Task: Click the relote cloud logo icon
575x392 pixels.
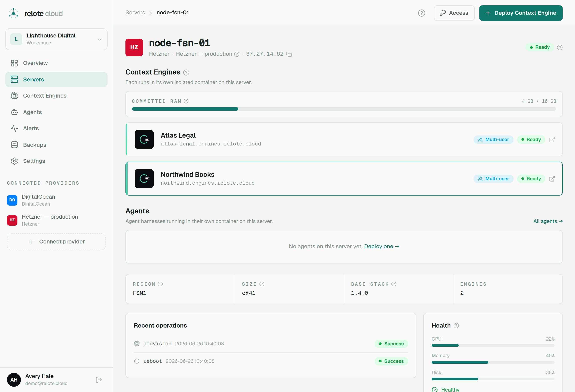Action: tap(13, 13)
